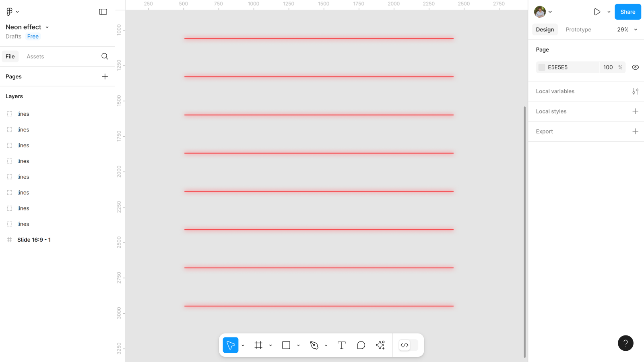Select the Pen tool
This screenshot has width=644, height=362.
point(314,345)
